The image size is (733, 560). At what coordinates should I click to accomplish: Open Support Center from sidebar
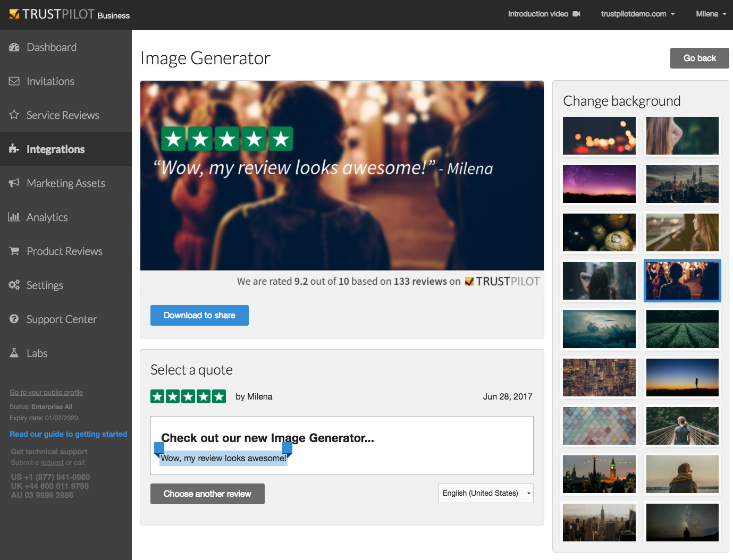(x=66, y=319)
